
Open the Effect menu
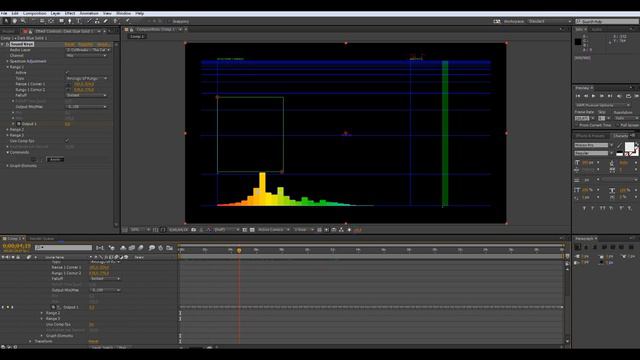click(x=70, y=13)
